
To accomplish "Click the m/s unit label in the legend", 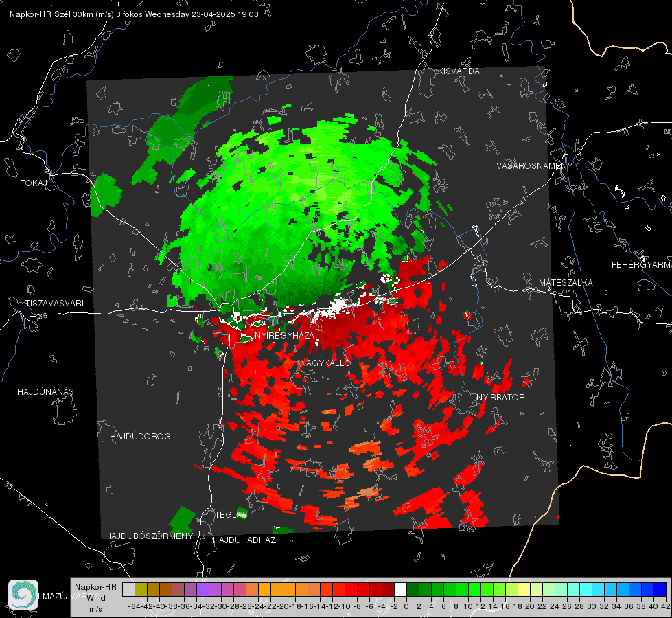I will [95, 609].
